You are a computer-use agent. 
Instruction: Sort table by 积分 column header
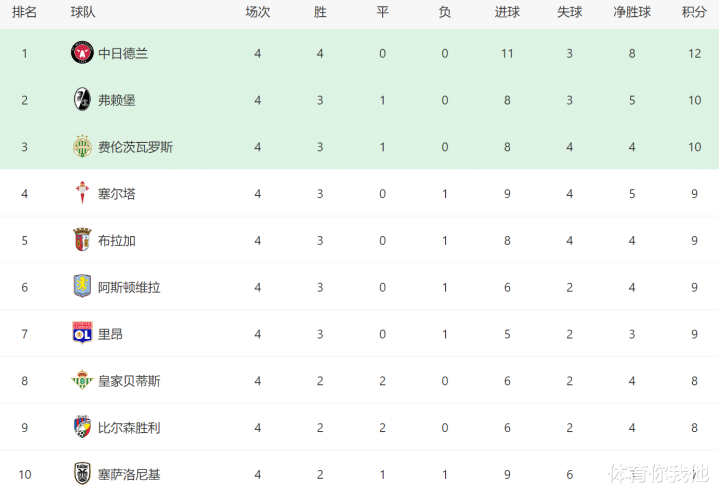click(x=694, y=12)
